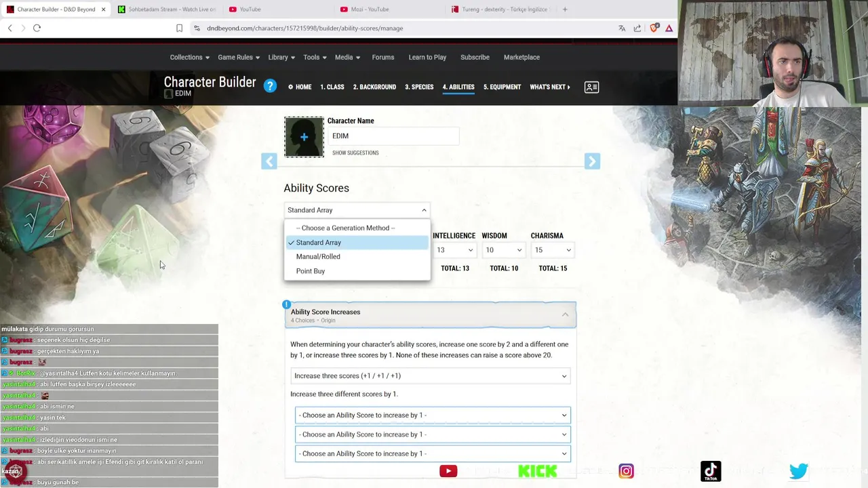Choose the Point Buy option

pyautogui.click(x=357, y=271)
